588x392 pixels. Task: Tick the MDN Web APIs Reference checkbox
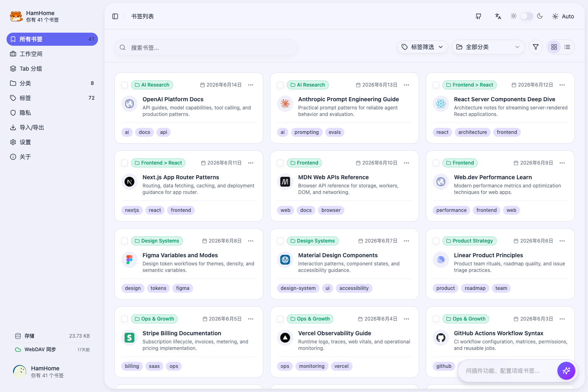click(x=280, y=163)
